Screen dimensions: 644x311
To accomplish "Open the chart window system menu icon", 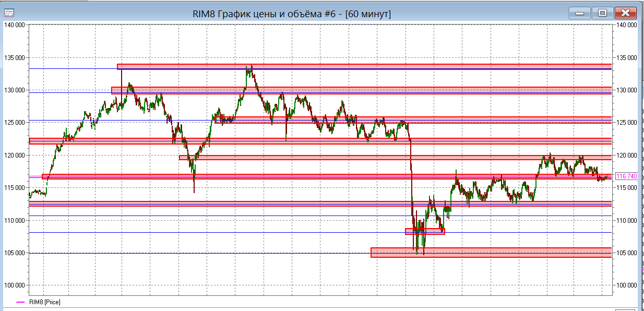I will tap(9, 13).
